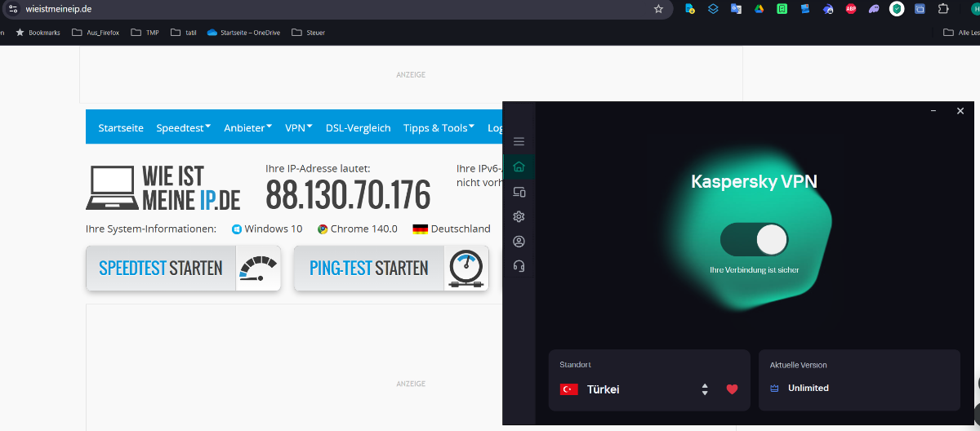Open the Adblock Plus ABP extension
The width and height of the screenshot is (980, 431).
pos(851,9)
